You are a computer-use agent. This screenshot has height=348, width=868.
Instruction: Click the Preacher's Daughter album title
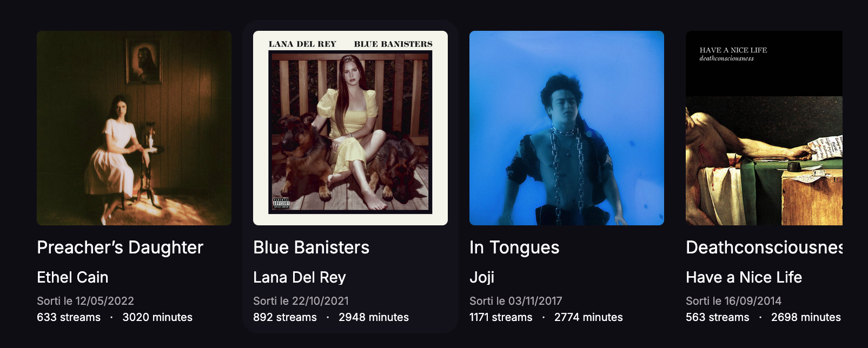pyautogui.click(x=120, y=247)
